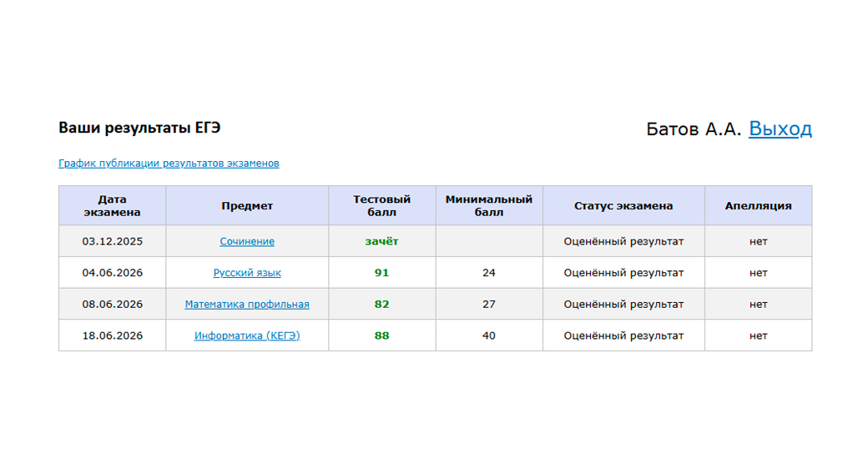Click the minimum score 40

[489, 335]
